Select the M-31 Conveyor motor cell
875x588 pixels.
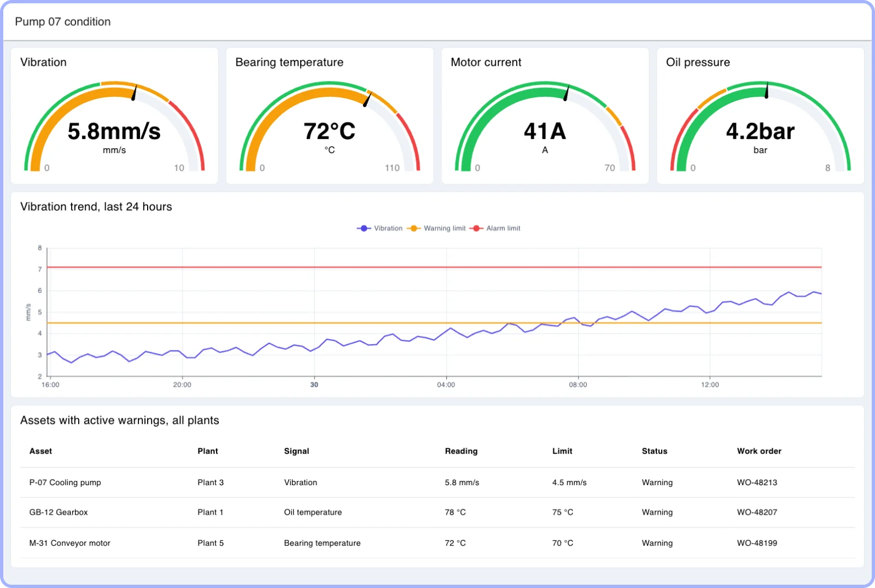69,543
